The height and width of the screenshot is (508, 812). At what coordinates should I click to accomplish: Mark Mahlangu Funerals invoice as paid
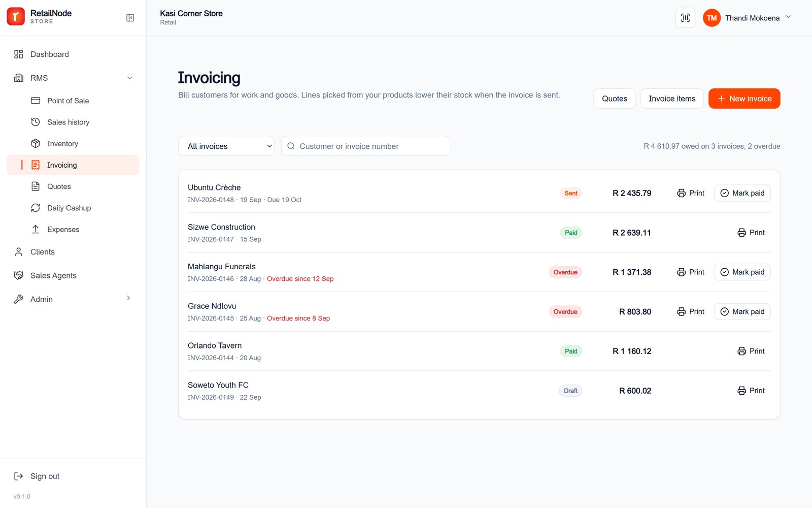pyautogui.click(x=742, y=272)
